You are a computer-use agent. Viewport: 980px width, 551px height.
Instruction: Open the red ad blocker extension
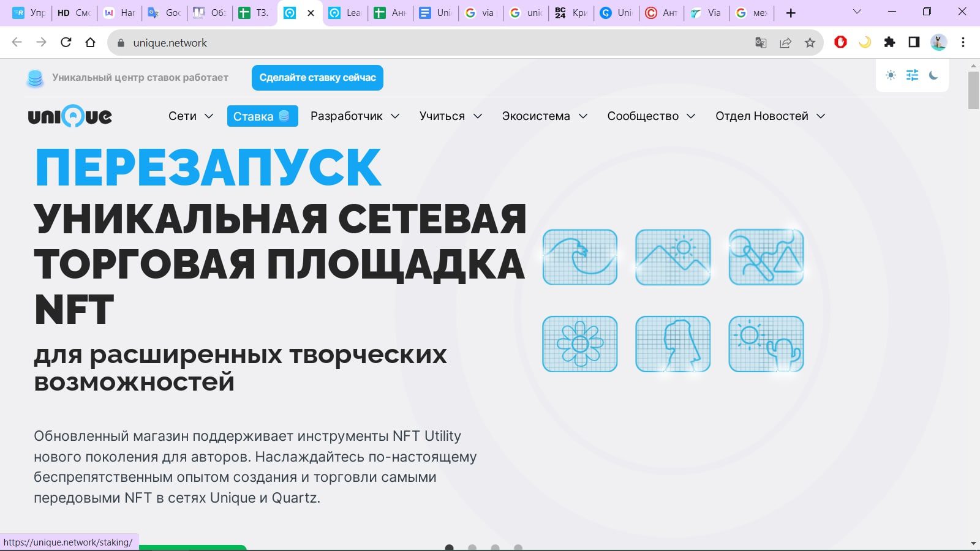(x=840, y=42)
